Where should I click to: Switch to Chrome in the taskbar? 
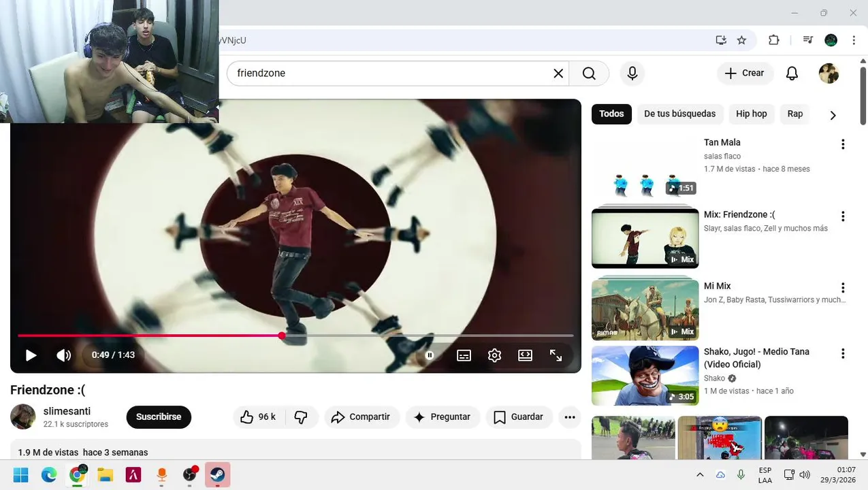point(78,475)
